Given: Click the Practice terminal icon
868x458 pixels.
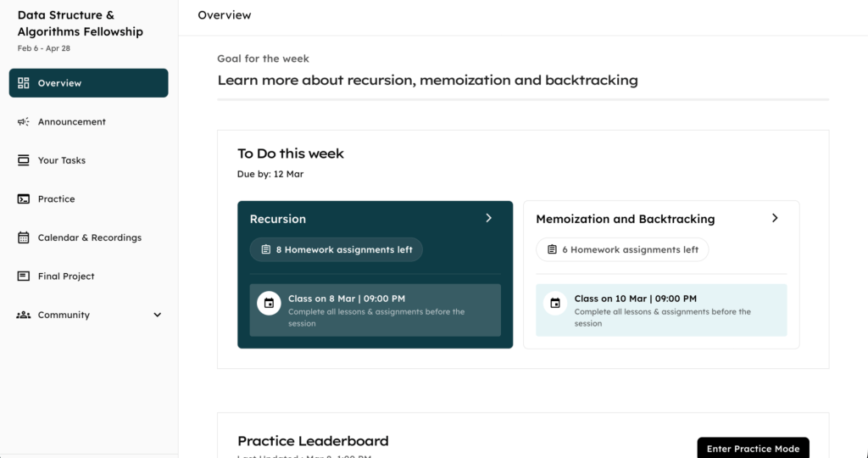Looking at the screenshot, I should click(24, 199).
